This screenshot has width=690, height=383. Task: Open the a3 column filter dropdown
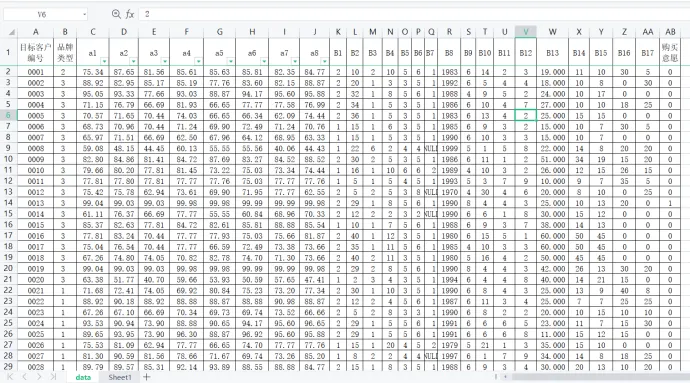point(164,61)
